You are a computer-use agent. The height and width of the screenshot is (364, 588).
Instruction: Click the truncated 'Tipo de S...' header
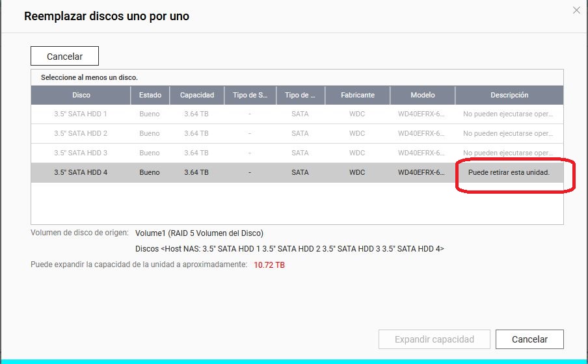[250, 95]
